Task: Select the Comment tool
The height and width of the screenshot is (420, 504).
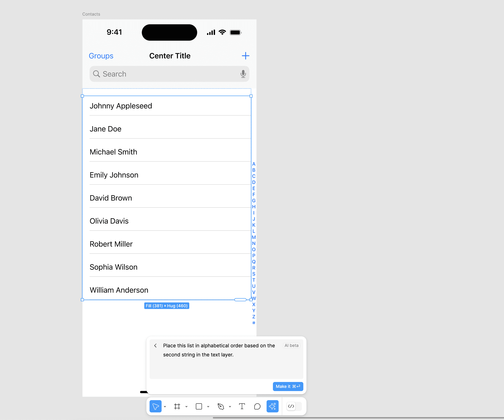Action: tap(257, 406)
